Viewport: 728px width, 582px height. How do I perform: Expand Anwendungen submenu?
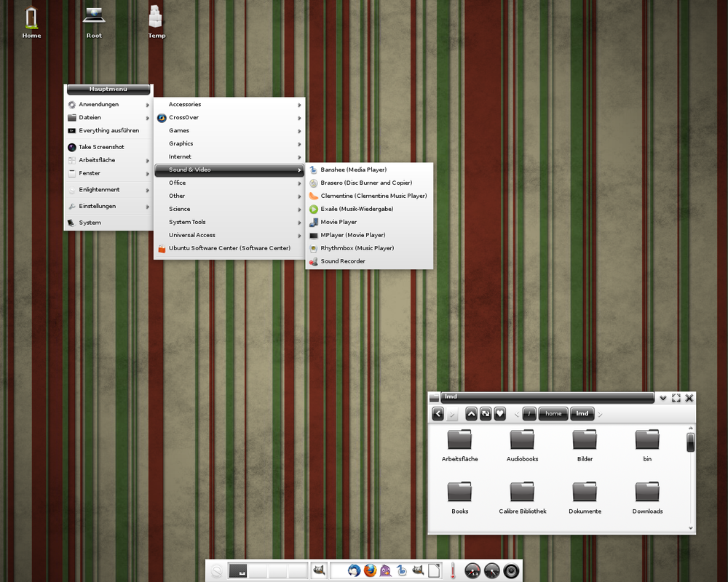(x=108, y=105)
